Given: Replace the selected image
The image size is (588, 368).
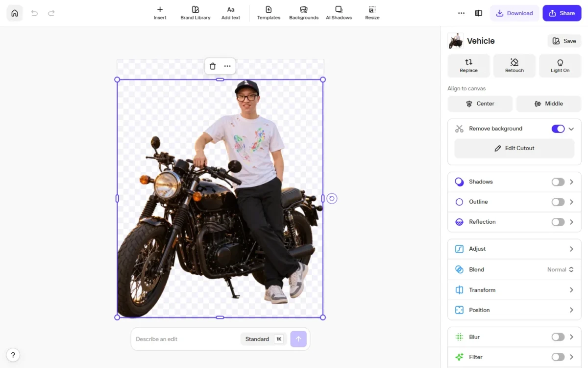Looking at the screenshot, I should tap(469, 66).
